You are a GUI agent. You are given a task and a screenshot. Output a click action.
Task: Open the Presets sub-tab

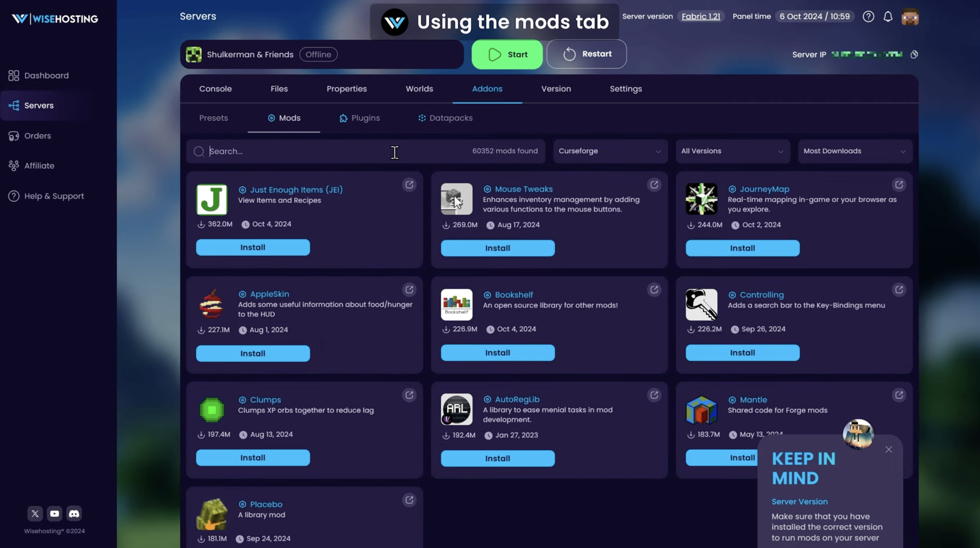(213, 118)
